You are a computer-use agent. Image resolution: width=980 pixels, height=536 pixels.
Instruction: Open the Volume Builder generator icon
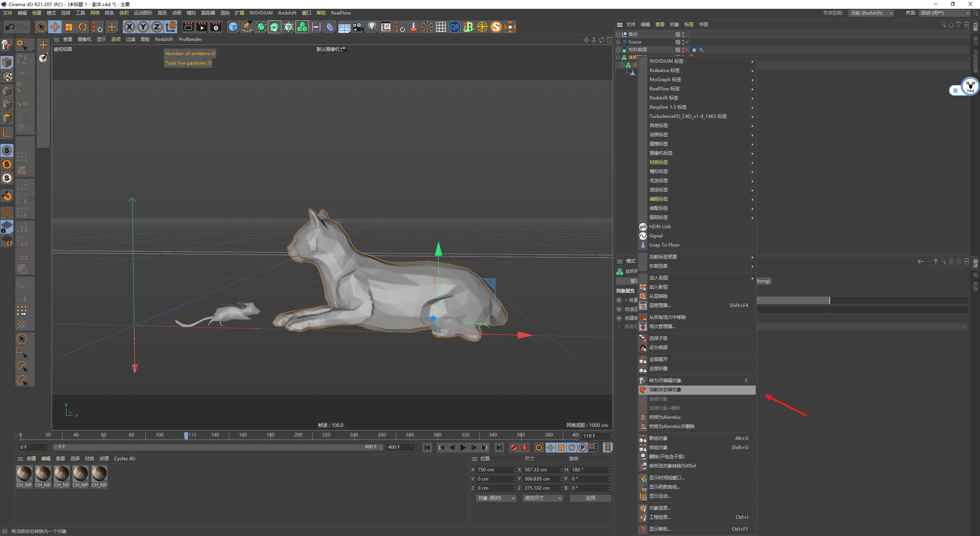tap(302, 27)
